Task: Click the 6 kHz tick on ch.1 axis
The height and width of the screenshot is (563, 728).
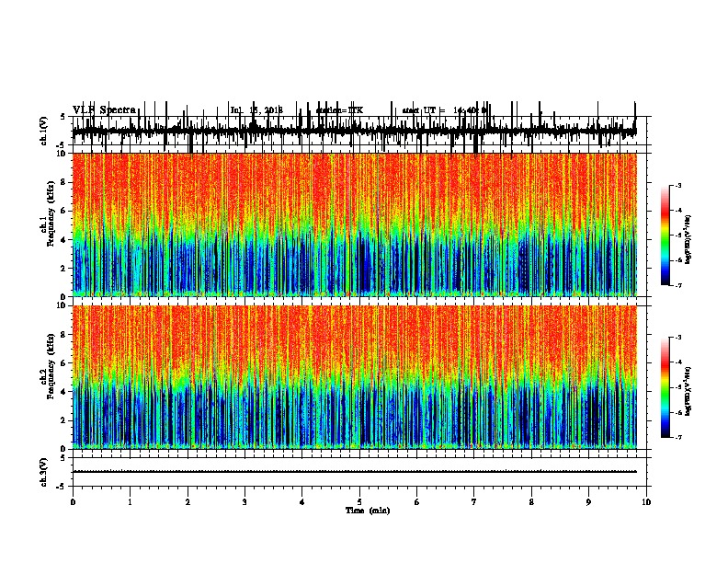Action: click(64, 211)
